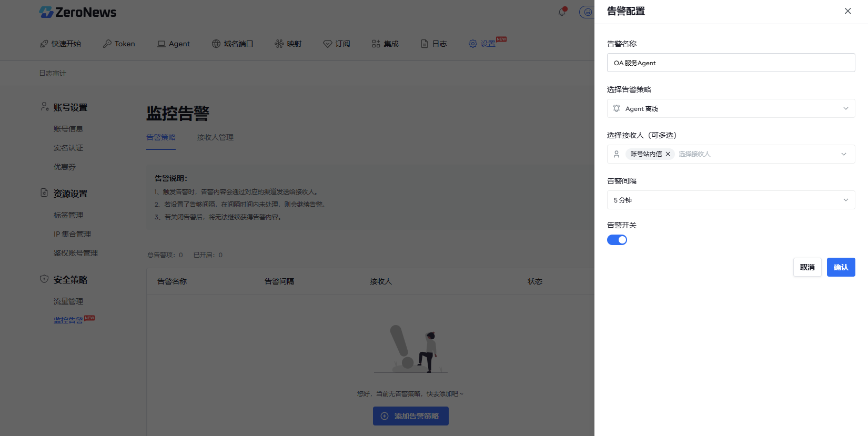Expand the 选择告警策略 dropdown

731,108
